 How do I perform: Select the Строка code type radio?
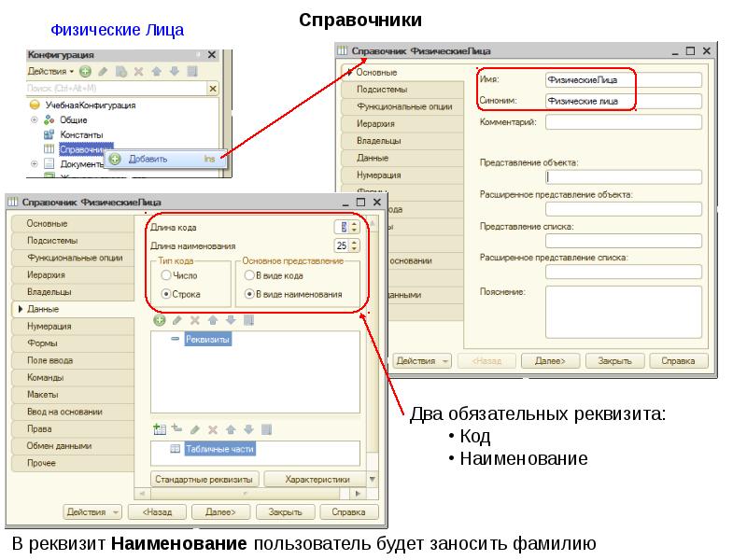(x=165, y=294)
